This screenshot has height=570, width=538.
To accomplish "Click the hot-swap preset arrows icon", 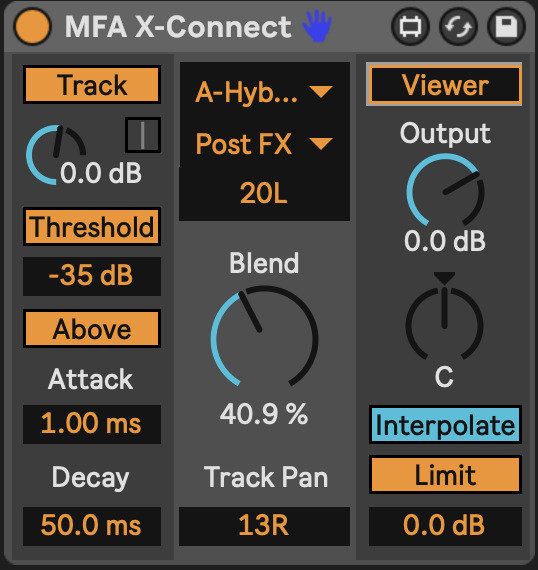I will (458, 27).
